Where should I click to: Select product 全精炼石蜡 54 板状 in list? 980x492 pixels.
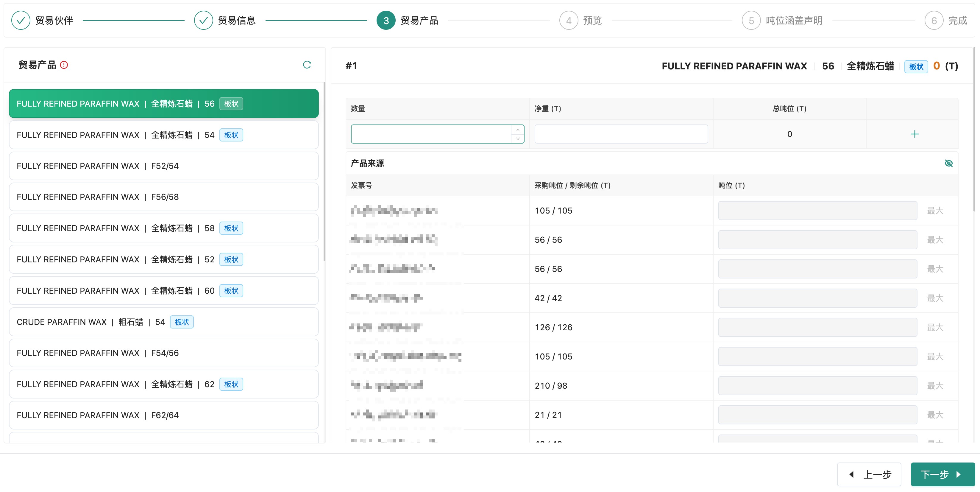coord(164,135)
